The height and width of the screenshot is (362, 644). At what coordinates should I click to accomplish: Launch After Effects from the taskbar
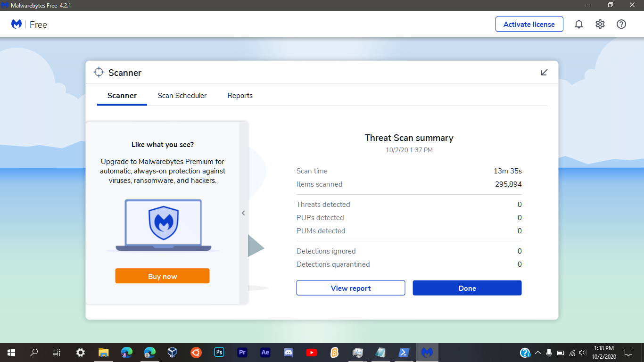coord(265,353)
